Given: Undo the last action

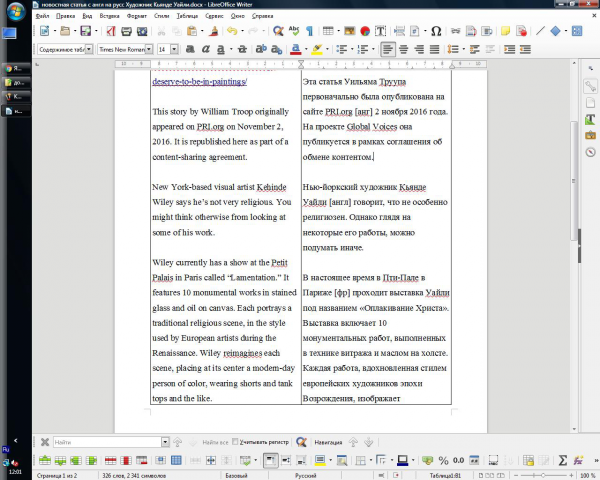Looking at the screenshot, I should pos(232,31).
